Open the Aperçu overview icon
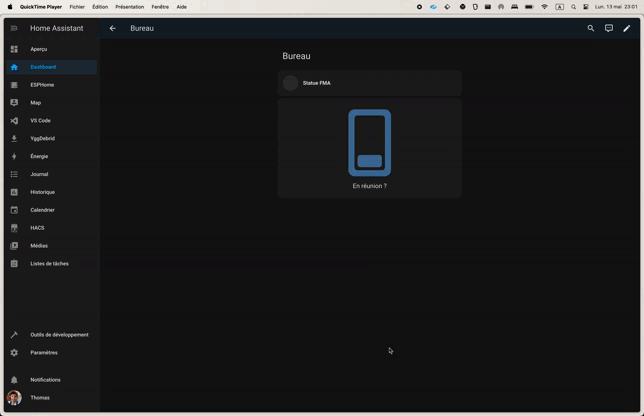This screenshot has height=416, width=644. click(x=14, y=49)
